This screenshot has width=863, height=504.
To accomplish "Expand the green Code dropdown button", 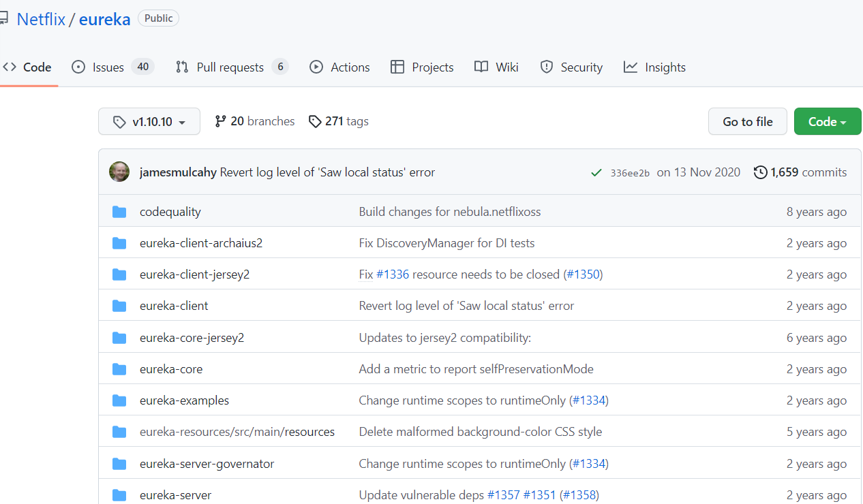I will [828, 121].
